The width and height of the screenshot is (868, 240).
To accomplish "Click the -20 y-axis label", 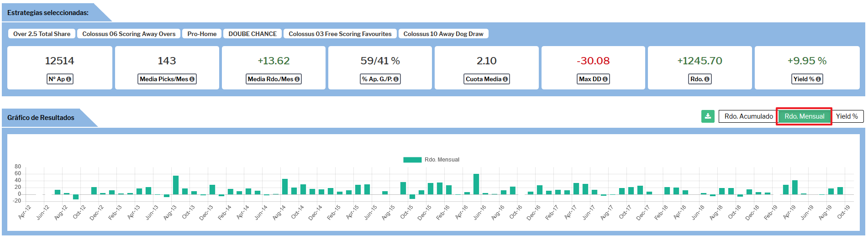I will (x=17, y=201).
